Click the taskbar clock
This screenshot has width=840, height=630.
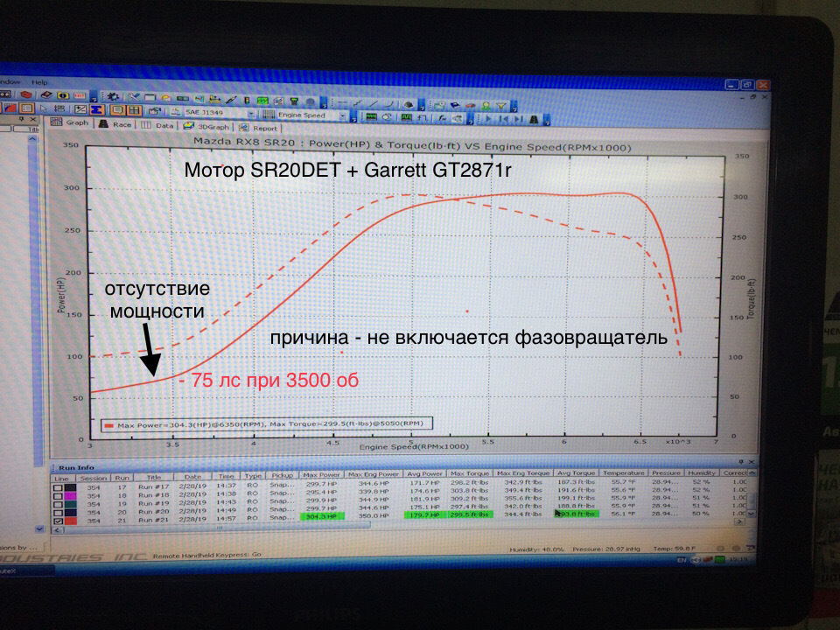(738, 559)
